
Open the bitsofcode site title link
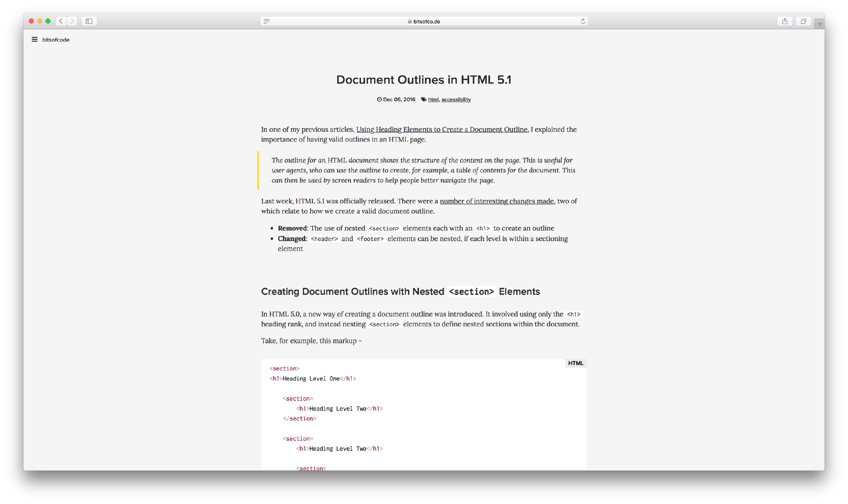point(56,40)
